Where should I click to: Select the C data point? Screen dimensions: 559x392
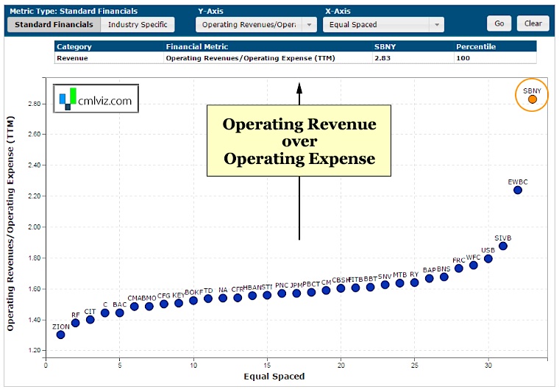[104, 313]
